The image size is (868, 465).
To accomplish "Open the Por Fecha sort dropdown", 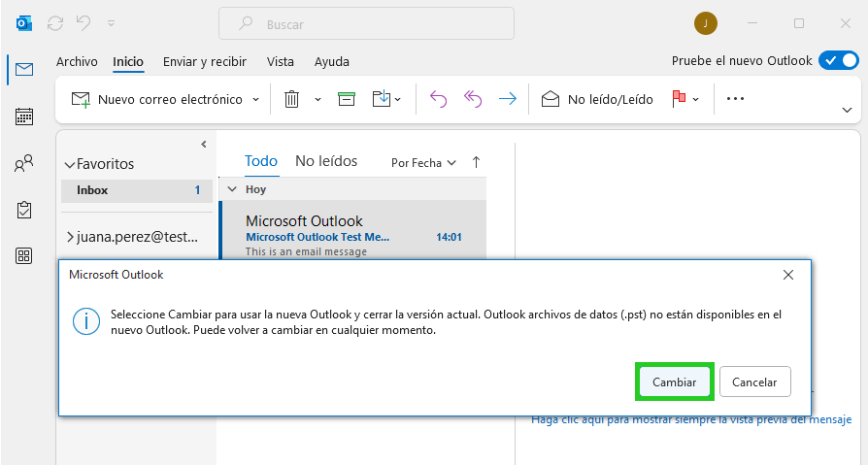I will (423, 163).
